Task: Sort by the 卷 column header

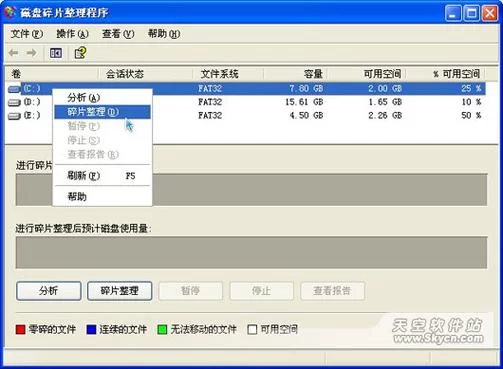Action: point(52,74)
